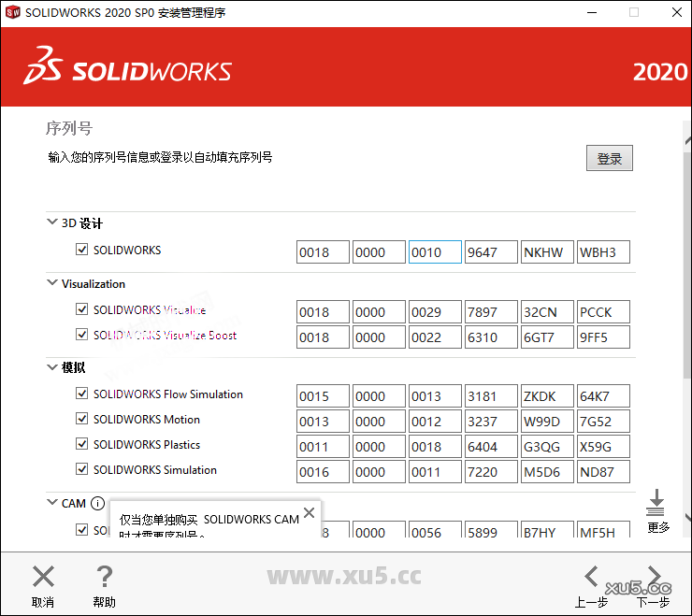
Task: Click the CAM info circle icon
Action: coord(97,503)
